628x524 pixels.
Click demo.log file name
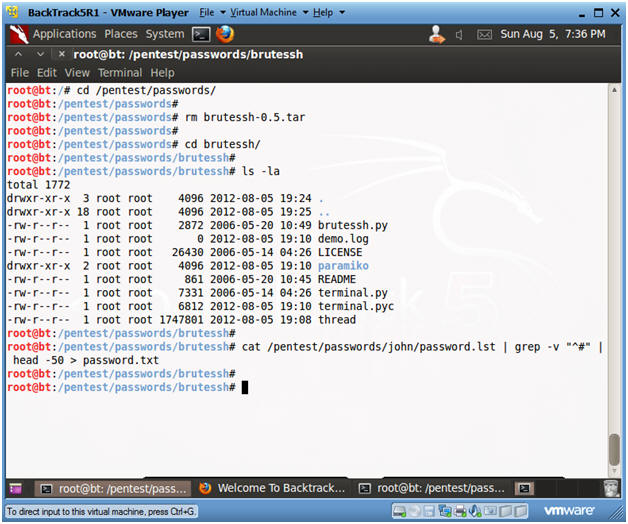coord(343,239)
